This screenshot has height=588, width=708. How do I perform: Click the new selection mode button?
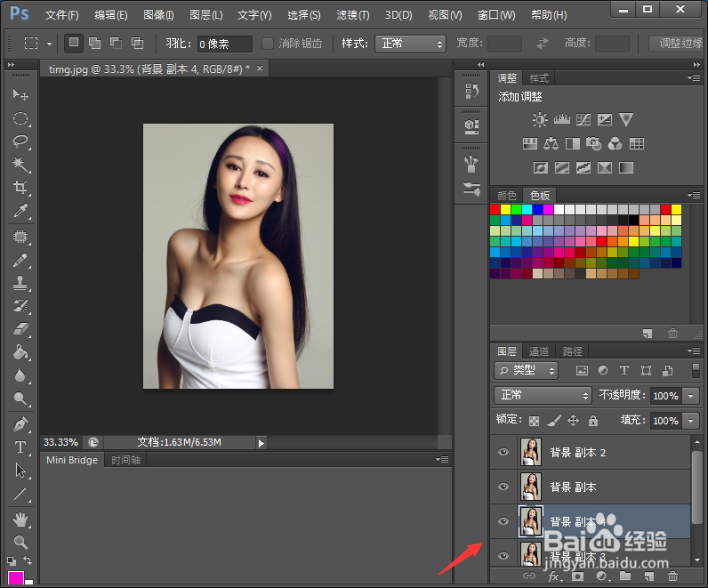74,44
